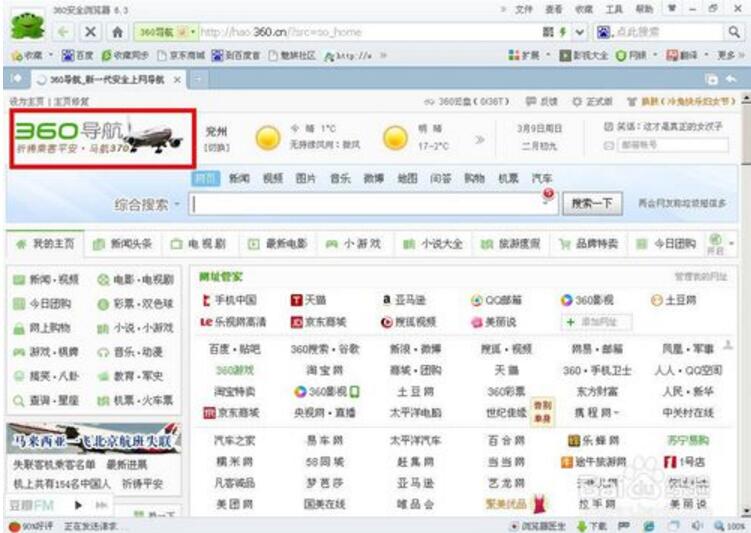Open the 影视大全 toolbar icon
Image resolution: width=751 pixels, height=533 pixels.
click(x=584, y=56)
